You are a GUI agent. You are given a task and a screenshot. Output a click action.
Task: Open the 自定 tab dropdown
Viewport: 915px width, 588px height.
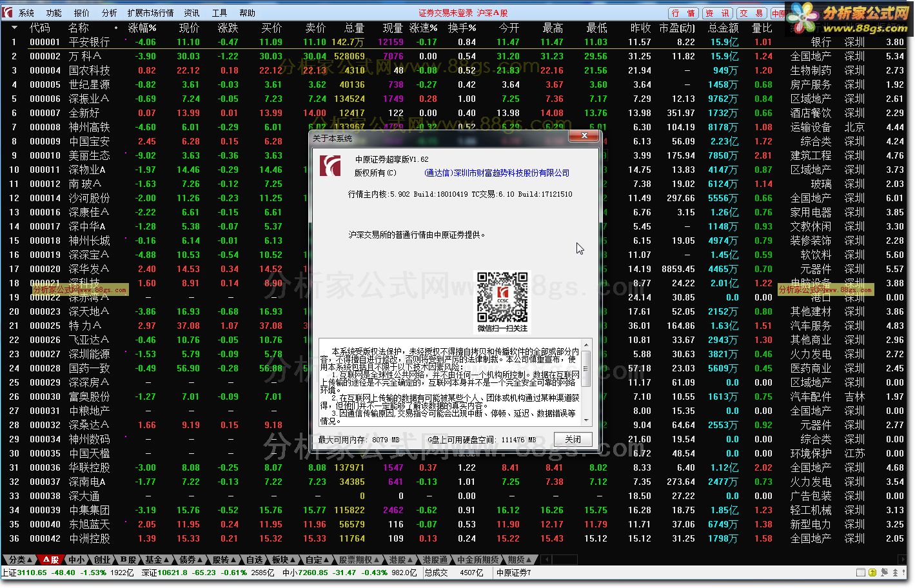tap(317, 560)
